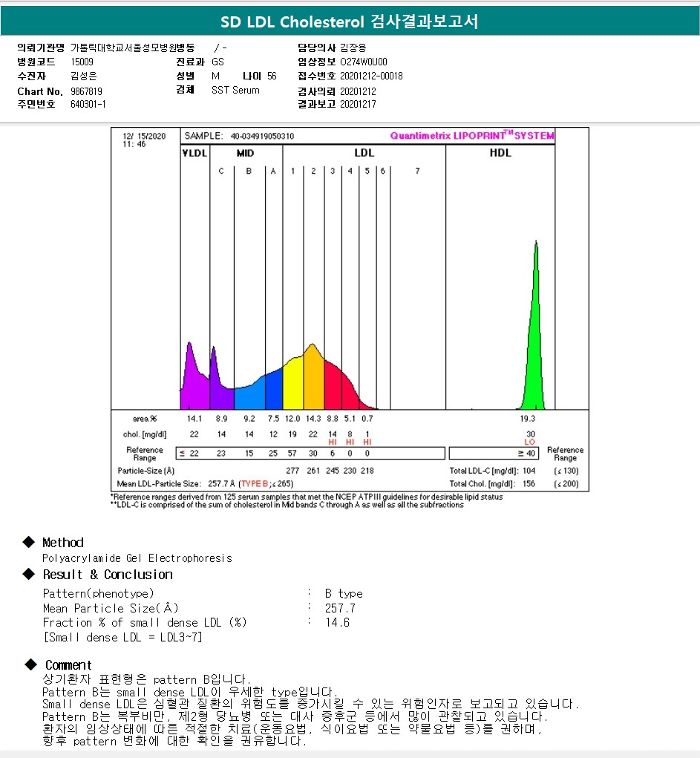Click "Result & Conclusion" heading
This screenshot has height=758, width=700.
(x=108, y=575)
